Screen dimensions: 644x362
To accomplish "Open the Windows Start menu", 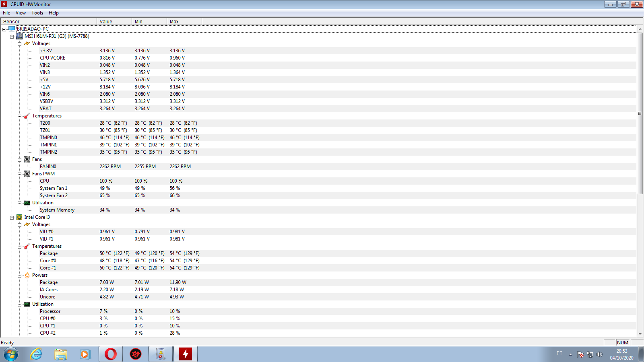I will click(x=11, y=354).
